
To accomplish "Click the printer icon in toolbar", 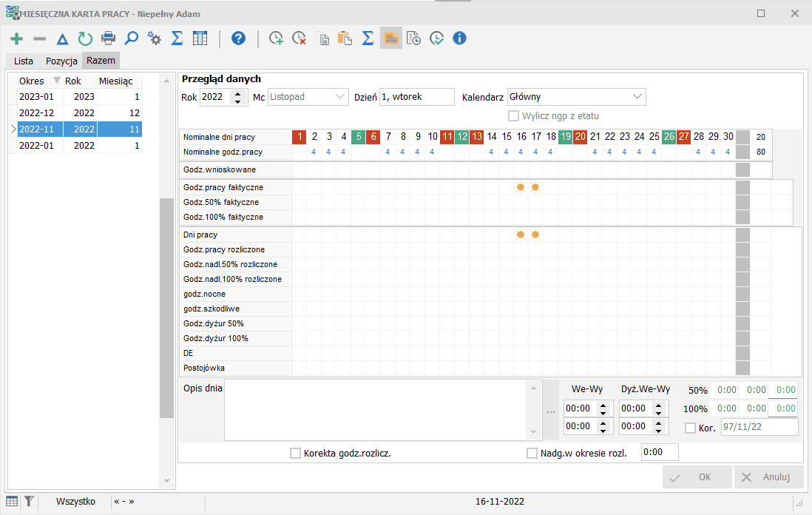I will click(x=108, y=38).
